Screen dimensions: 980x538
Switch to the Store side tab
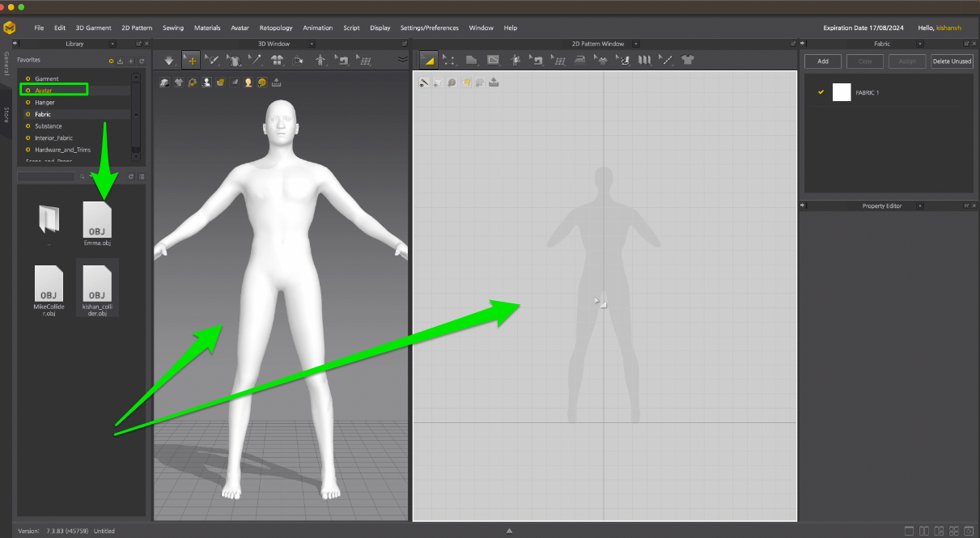pyautogui.click(x=6, y=115)
